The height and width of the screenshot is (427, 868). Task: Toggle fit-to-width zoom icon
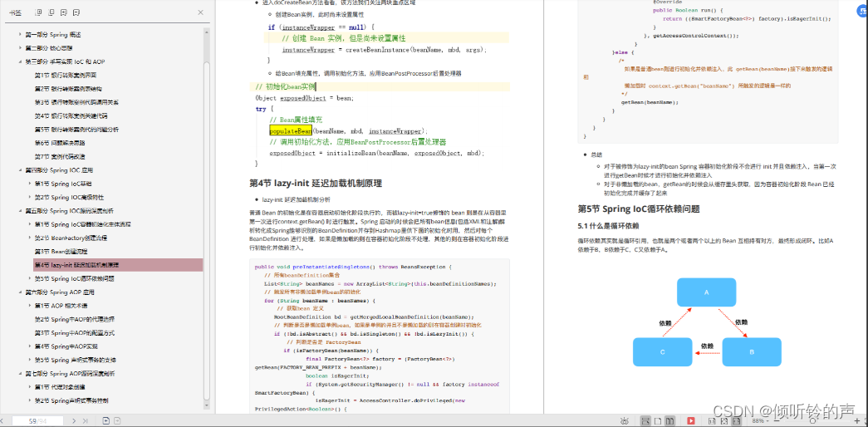pos(737,421)
